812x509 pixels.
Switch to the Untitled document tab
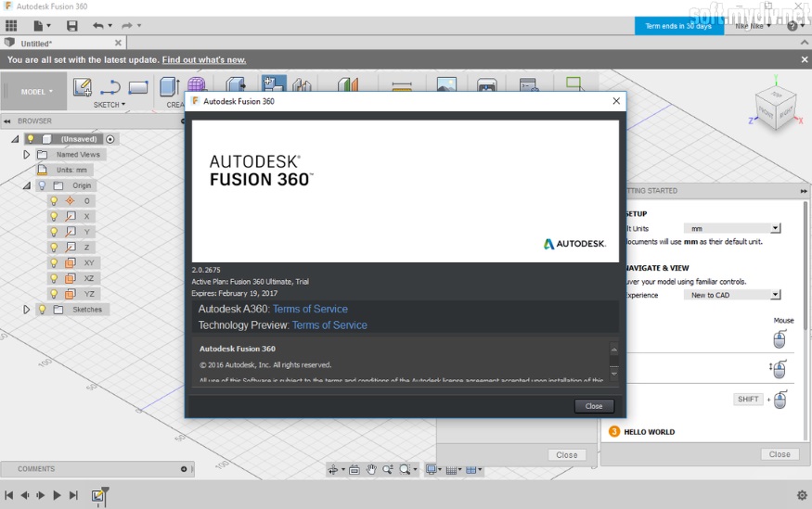(x=37, y=43)
